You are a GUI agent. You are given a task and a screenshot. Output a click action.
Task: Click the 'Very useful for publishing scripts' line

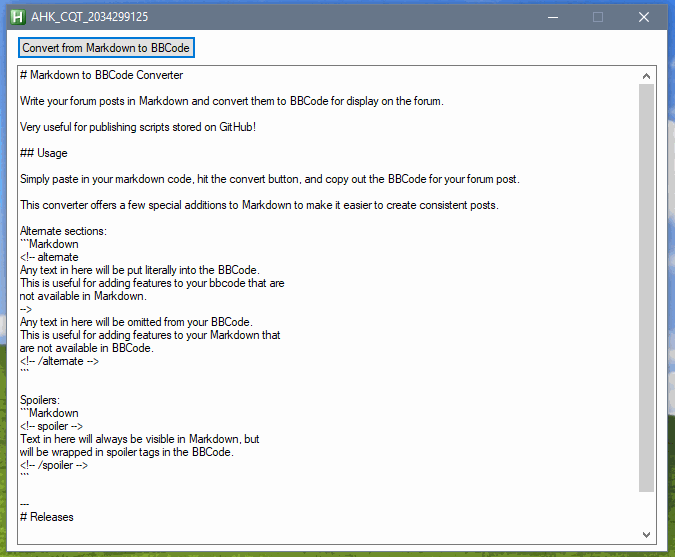[138, 127]
